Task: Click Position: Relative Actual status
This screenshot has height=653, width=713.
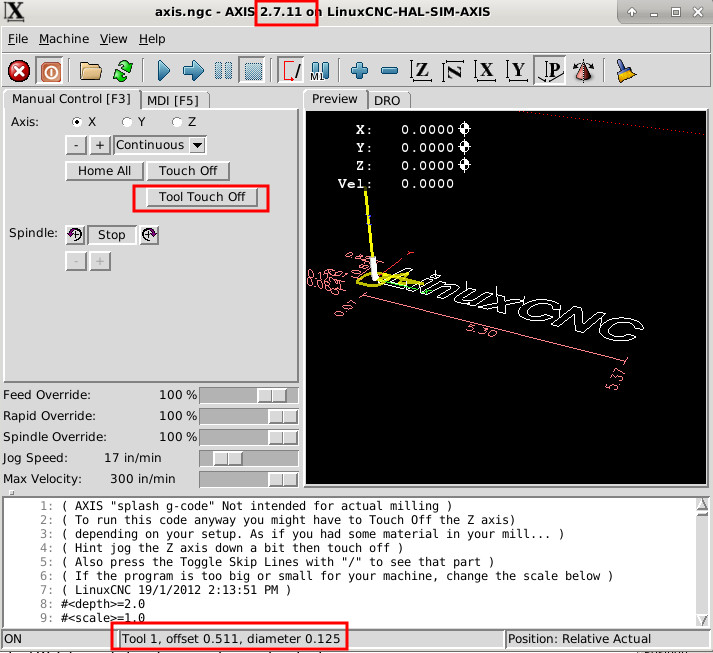Action: pos(579,639)
